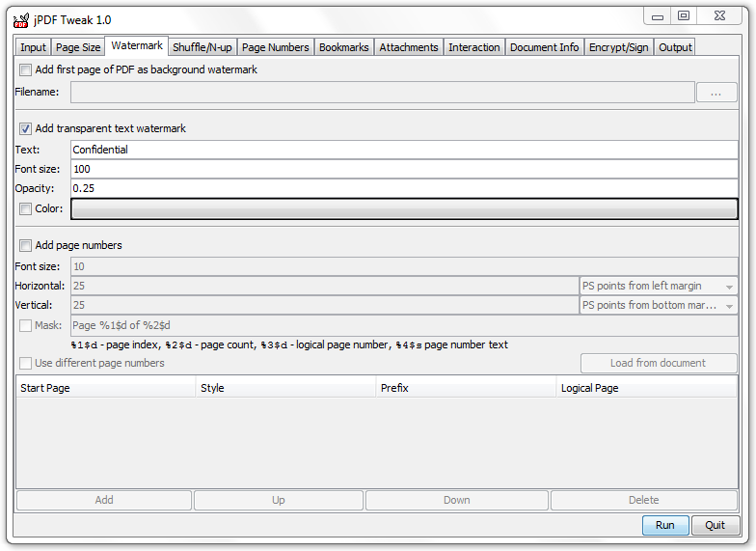Maximize the jPDF Tweak window
This screenshot has height=551, width=756.
[684, 15]
